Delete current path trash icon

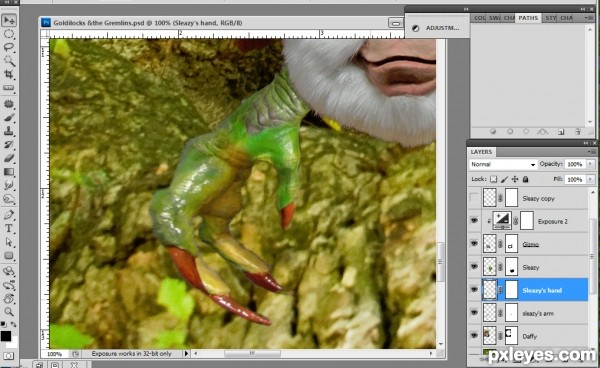578,132
